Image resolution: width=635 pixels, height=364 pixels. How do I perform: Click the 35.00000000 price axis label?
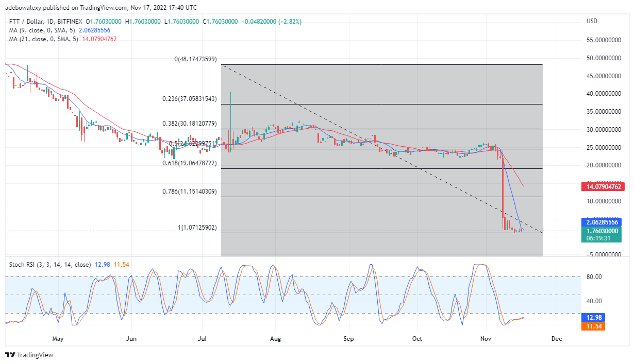tap(604, 111)
